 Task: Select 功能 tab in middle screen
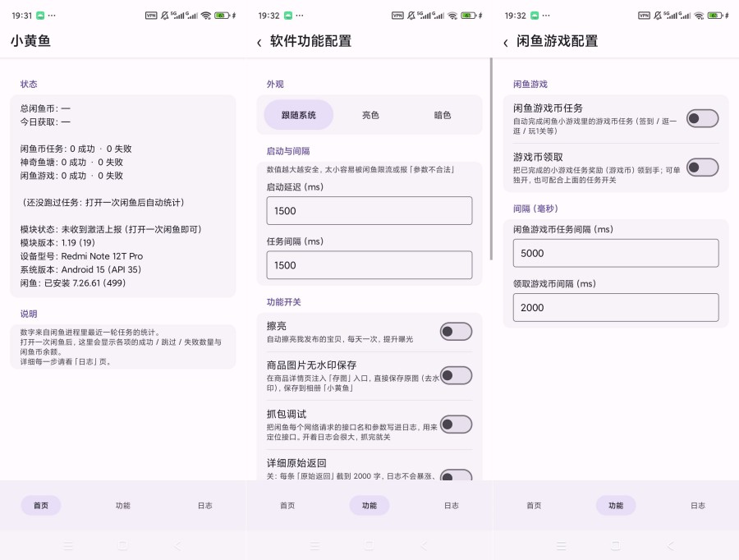(x=369, y=505)
